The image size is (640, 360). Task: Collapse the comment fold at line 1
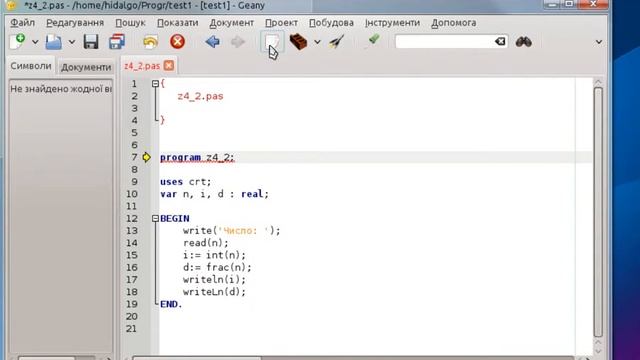155,84
